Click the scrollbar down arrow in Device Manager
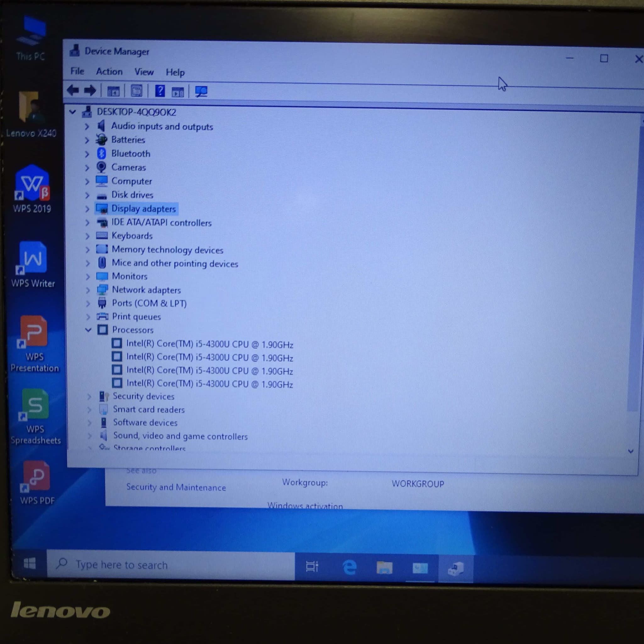The width and height of the screenshot is (644, 644). pos(630,451)
